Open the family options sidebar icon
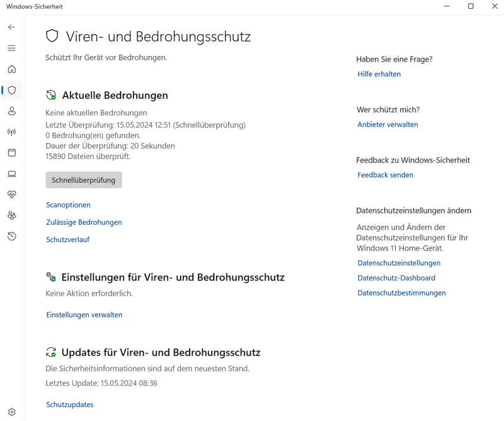The image size is (504, 421). point(11,216)
